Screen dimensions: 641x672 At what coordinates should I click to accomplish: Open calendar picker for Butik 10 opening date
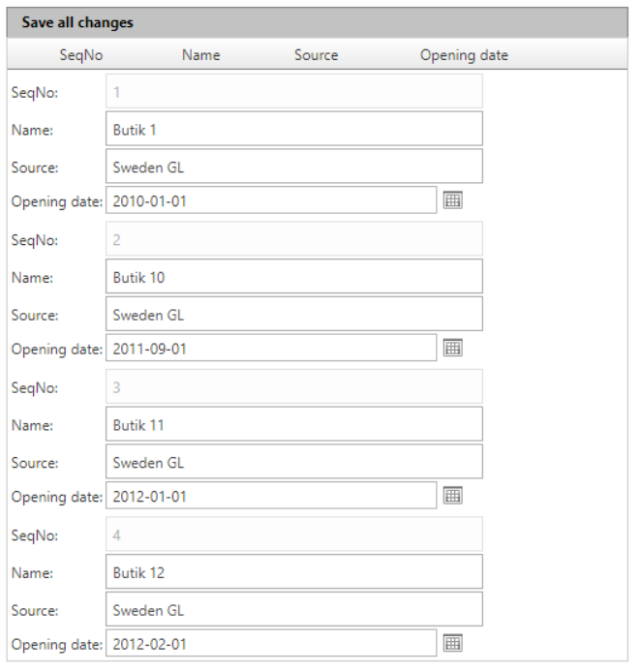click(452, 348)
